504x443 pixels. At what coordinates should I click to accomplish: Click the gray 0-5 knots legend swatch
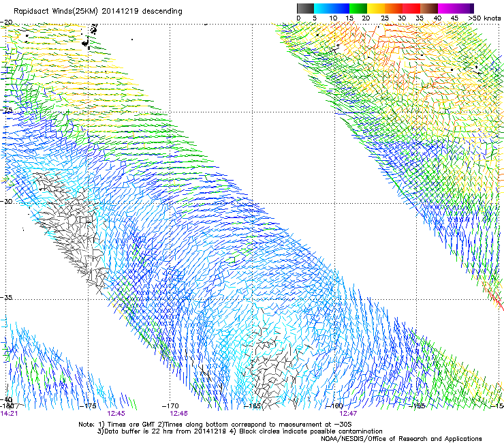pyautogui.click(x=305, y=8)
